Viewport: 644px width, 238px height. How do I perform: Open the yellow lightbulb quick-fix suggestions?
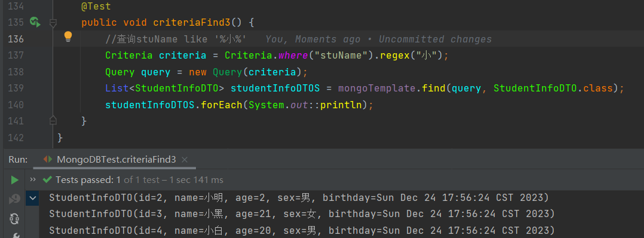[x=68, y=38]
